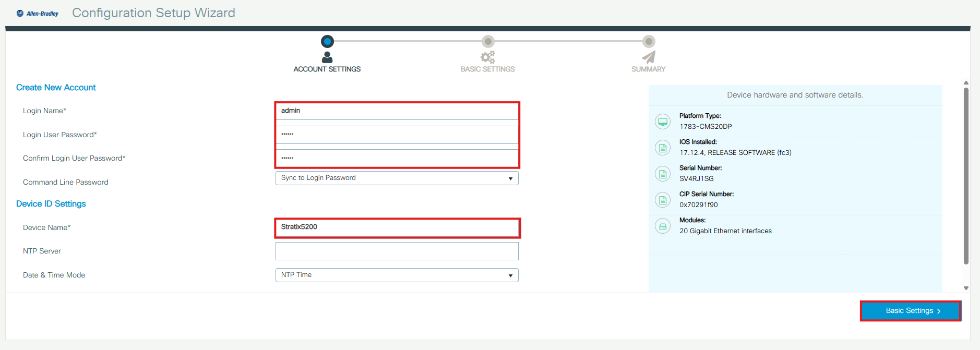
Task: Click the Create New Account heading
Action: pyautogui.click(x=56, y=88)
